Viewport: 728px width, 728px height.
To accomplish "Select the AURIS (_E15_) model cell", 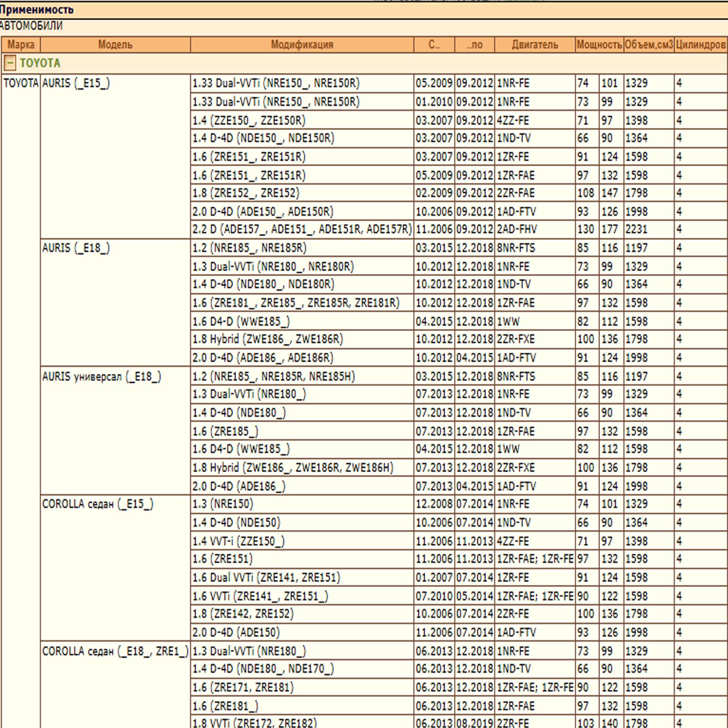I will (76, 83).
